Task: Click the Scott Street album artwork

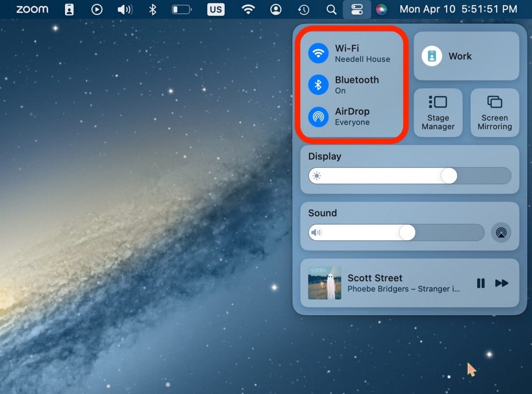Action: coord(324,283)
